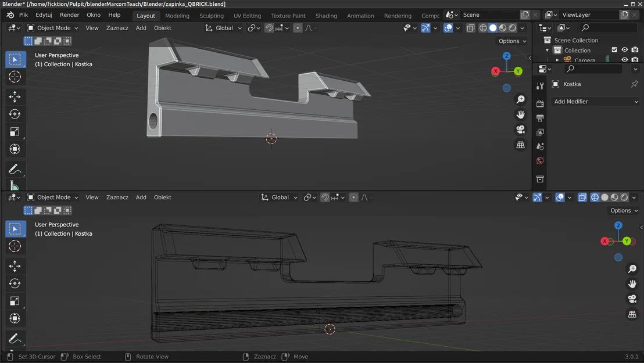644x363 pixels.
Task: Switch to the Sculpting workspace tab
Action: point(212,16)
